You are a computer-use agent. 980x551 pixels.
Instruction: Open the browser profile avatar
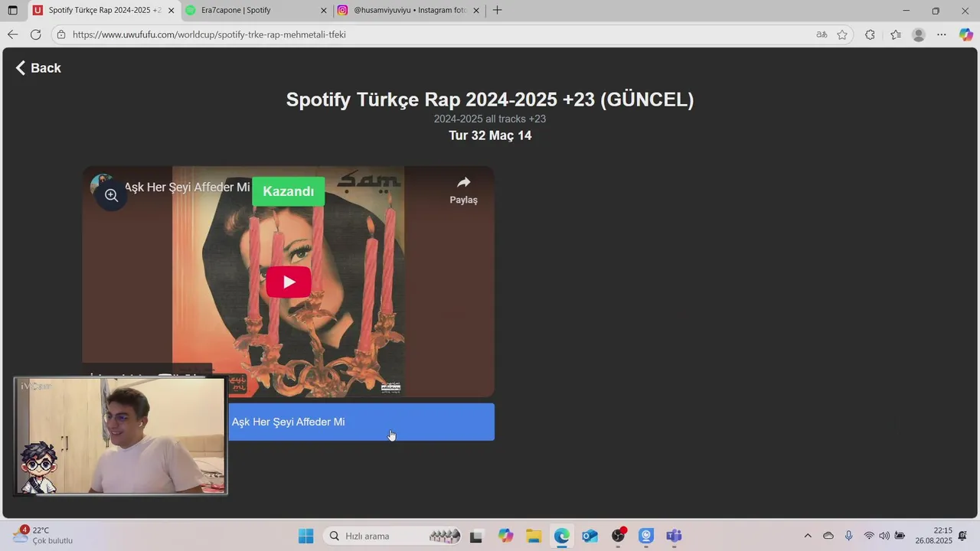[x=919, y=34]
